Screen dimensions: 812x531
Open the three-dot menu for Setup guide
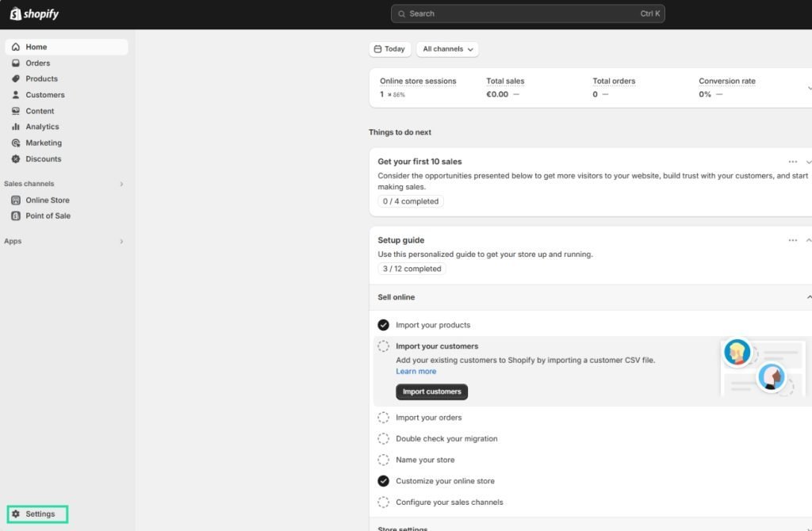tap(792, 240)
